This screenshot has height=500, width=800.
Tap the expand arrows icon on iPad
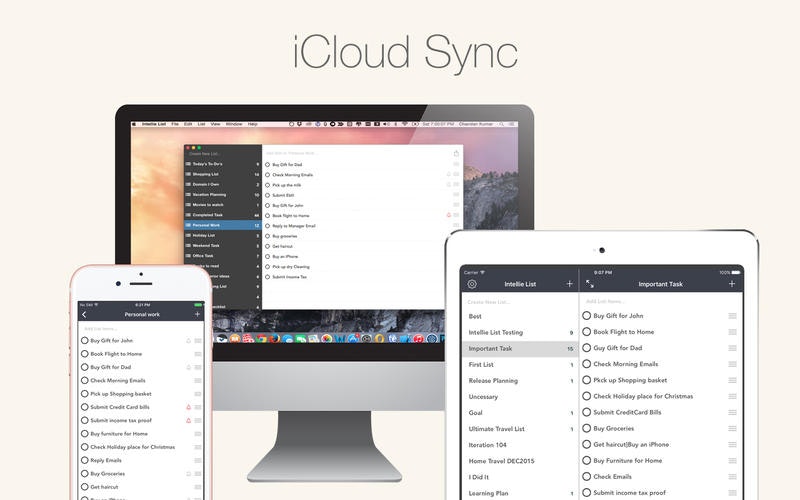[590, 284]
